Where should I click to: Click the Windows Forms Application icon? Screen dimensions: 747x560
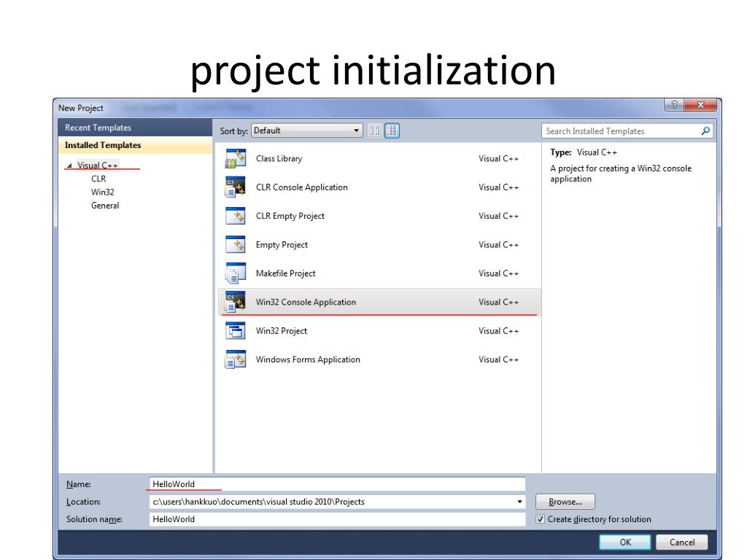(x=236, y=359)
